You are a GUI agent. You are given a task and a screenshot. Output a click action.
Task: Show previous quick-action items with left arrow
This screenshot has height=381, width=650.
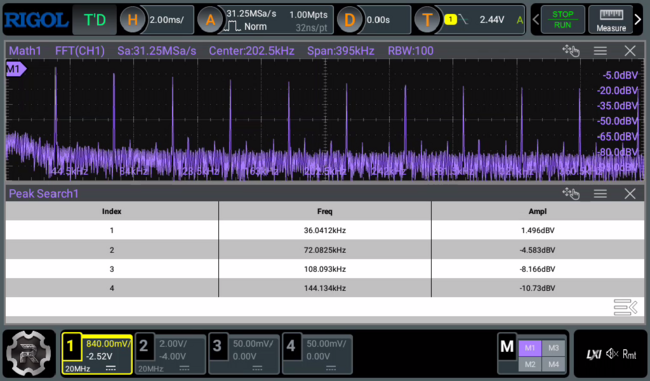[x=536, y=19]
